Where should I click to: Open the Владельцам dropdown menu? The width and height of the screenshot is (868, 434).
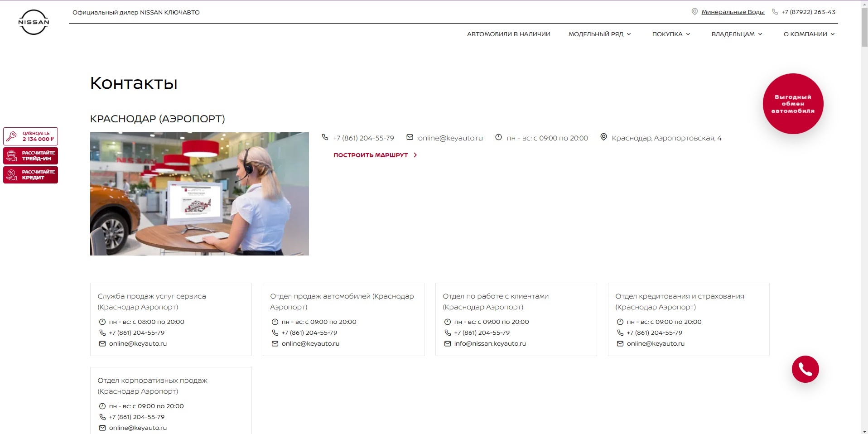pos(737,34)
